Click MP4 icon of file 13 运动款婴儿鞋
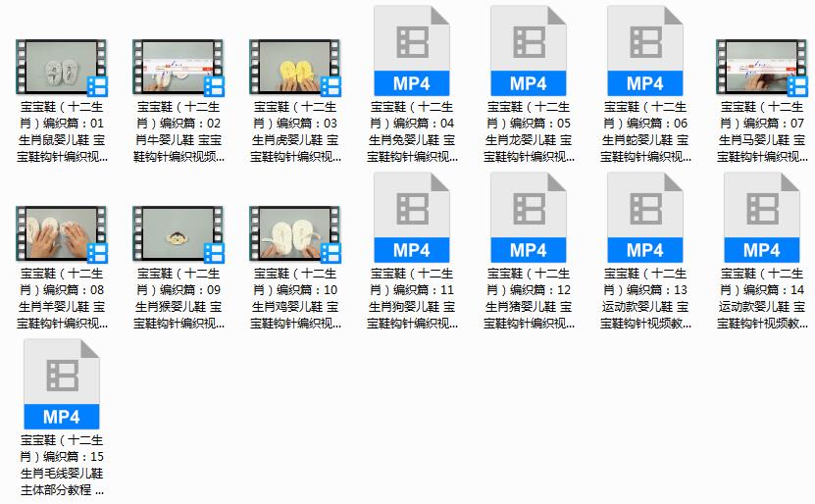Screen dimensions: 815x504 tap(644, 218)
